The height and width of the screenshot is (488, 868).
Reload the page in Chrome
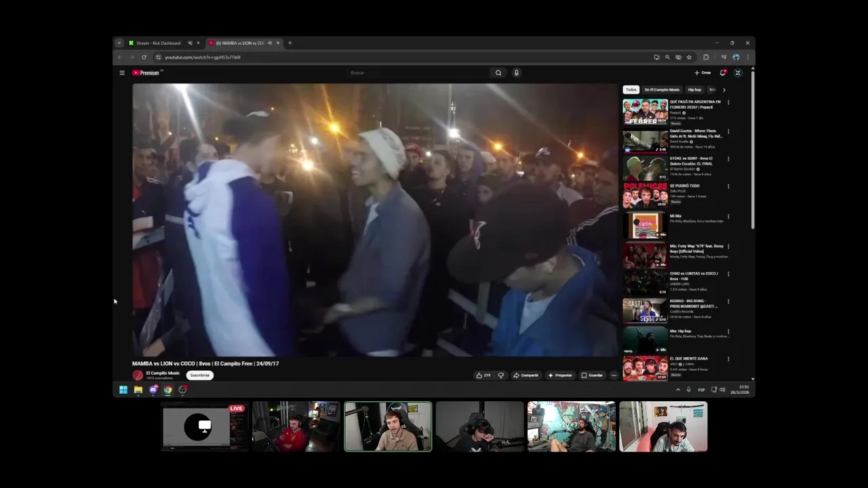click(144, 57)
